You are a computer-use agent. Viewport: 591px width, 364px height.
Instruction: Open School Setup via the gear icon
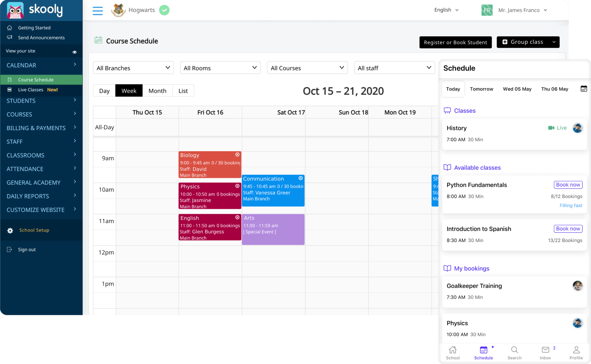pos(10,230)
